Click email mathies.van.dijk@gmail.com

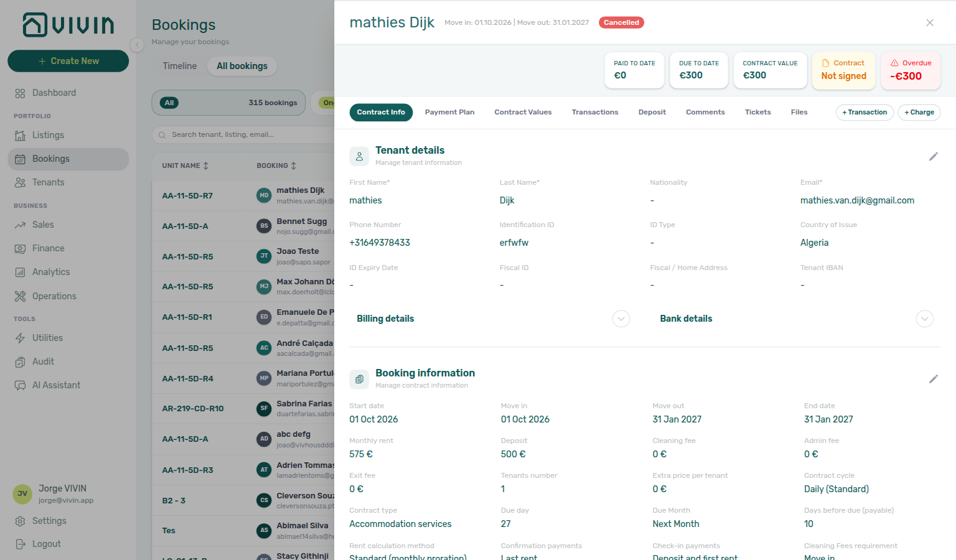pyautogui.click(x=857, y=200)
